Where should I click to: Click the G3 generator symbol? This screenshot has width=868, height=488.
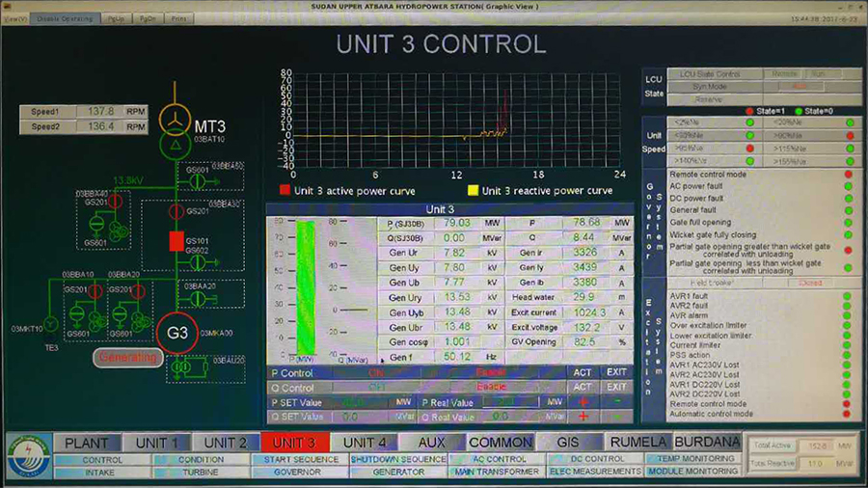177,333
